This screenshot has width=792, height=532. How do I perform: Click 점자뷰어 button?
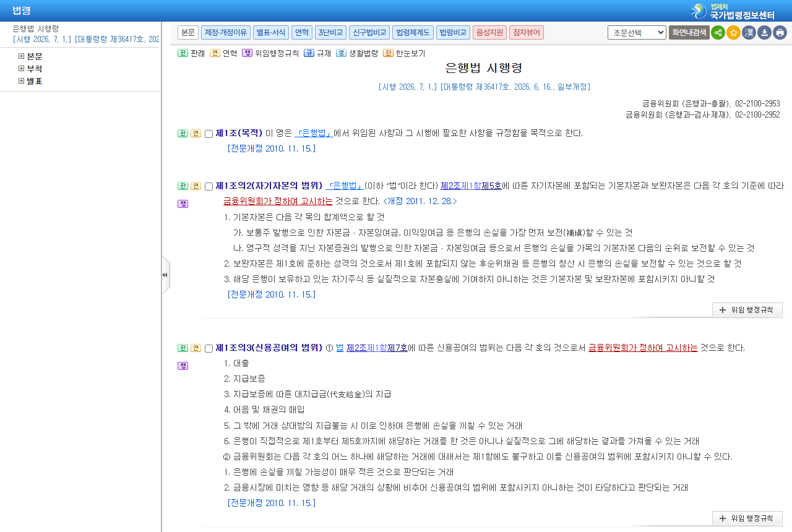[x=527, y=33]
